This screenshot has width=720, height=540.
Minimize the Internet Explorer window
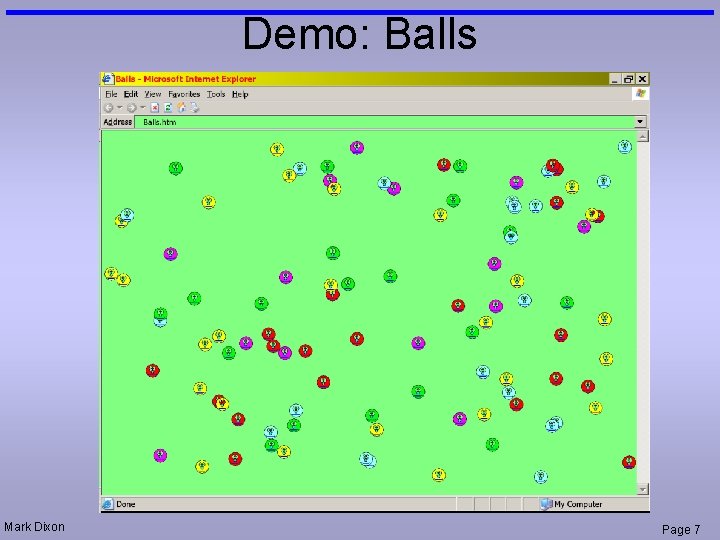[614, 79]
